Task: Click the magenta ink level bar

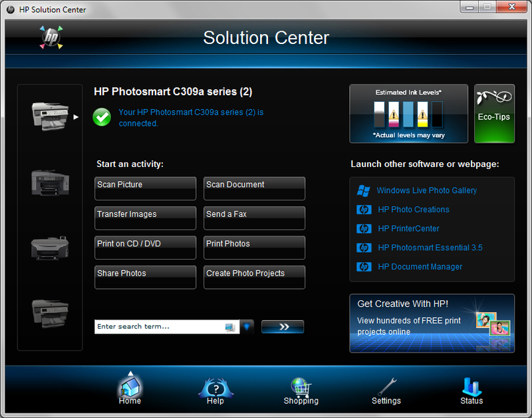Action: 394,114
